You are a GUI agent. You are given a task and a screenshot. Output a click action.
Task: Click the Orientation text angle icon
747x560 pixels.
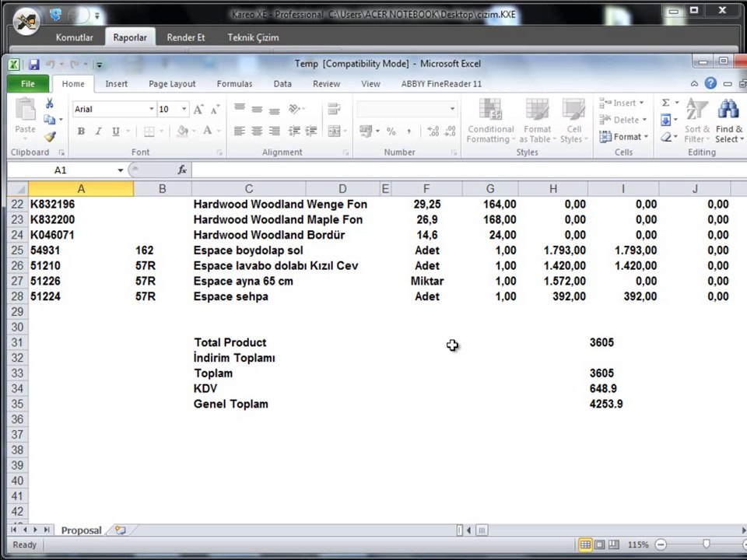click(294, 109)
